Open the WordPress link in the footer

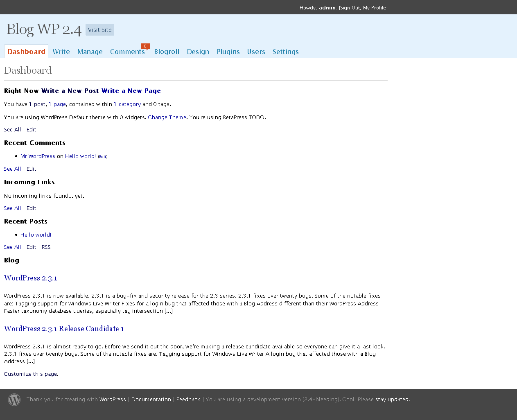coord(113,400)
